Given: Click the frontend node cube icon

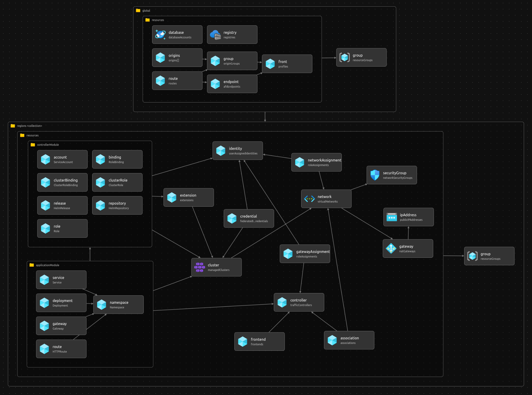Looking at the screenshot, I should click(243, 342).
